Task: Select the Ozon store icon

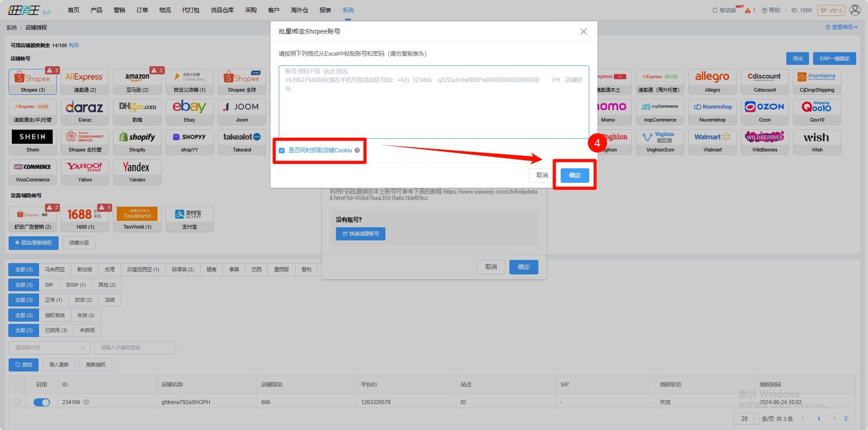Action: tap(764, 112)
